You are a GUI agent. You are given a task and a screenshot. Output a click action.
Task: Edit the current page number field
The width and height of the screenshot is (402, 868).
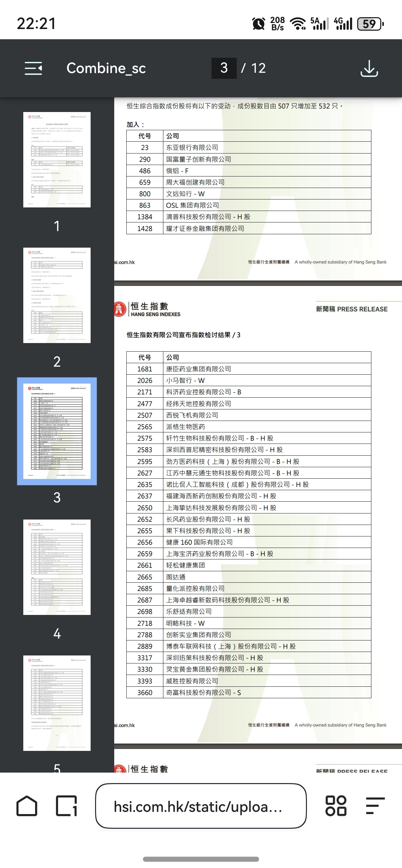click(x=224, y=68)
